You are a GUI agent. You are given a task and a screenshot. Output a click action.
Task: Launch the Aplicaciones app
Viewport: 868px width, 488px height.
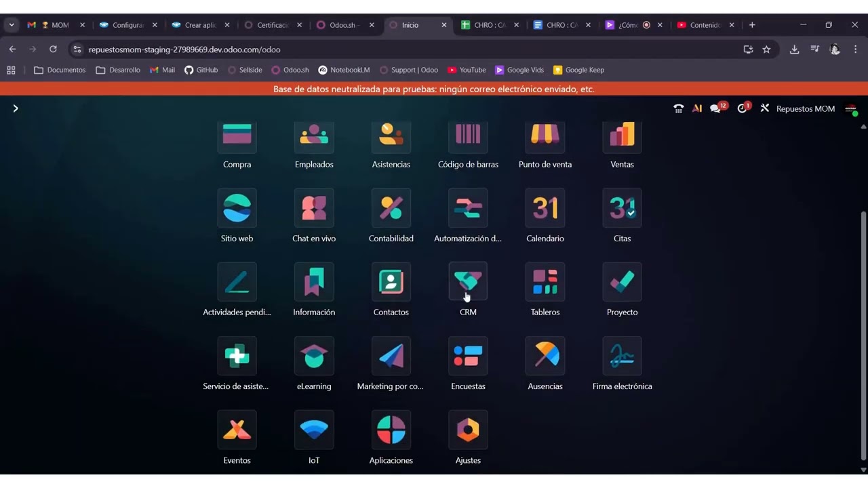point(391,429)
